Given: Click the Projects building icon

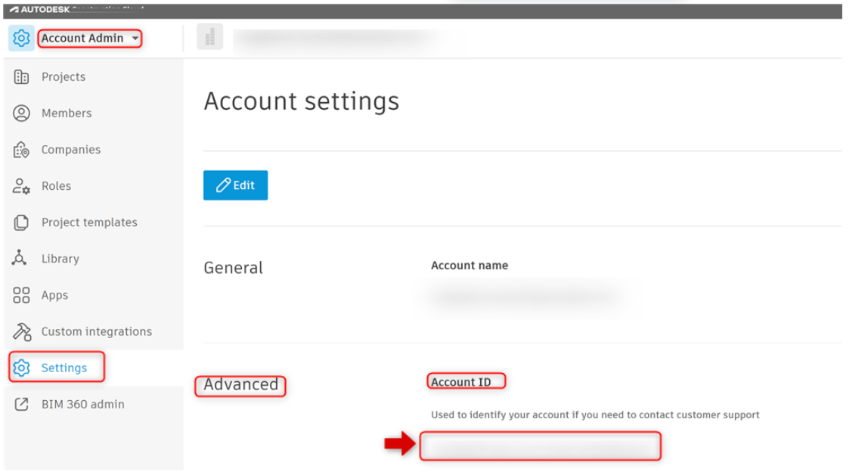Looking at the screenshot, I should (x=21, y=77).
